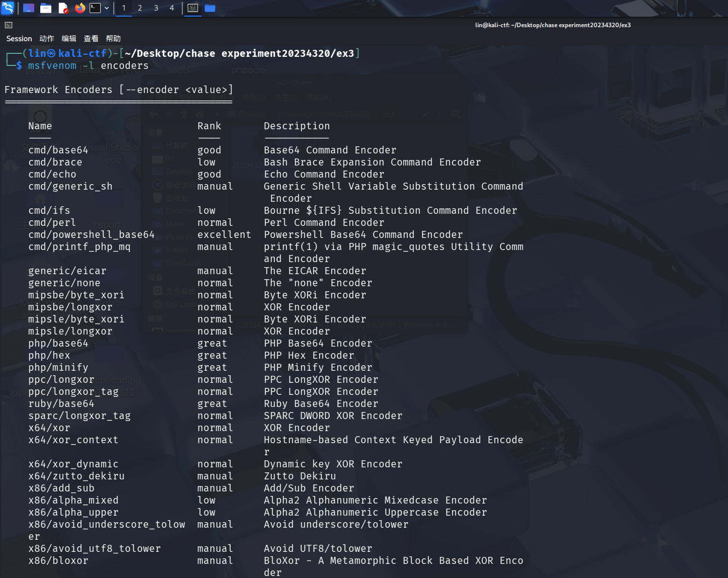Click the encoder name generic/eicar
Image resolution: width=728 pixels, height=578 pixels.
coord(67,271)
